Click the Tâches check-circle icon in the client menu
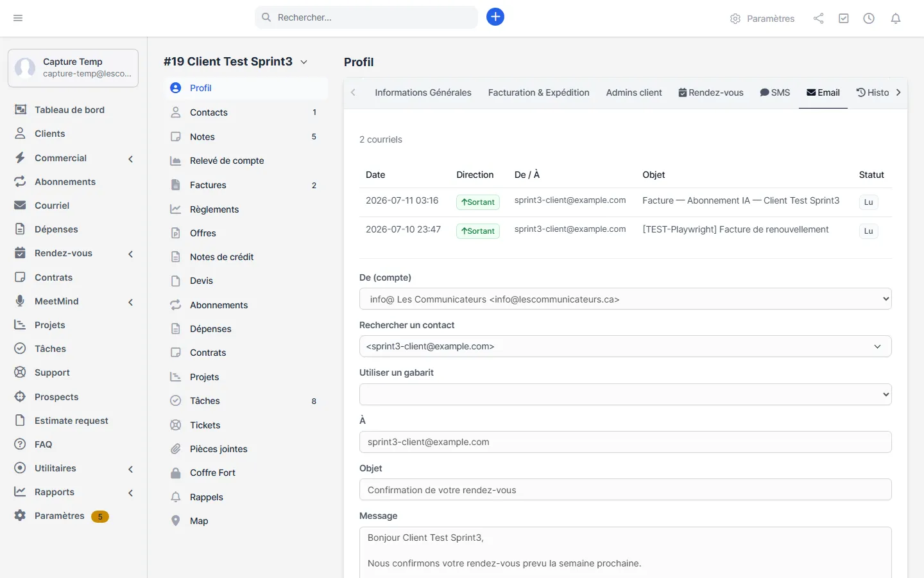Viewport: 924px width, 578px height. click(176, 401)
